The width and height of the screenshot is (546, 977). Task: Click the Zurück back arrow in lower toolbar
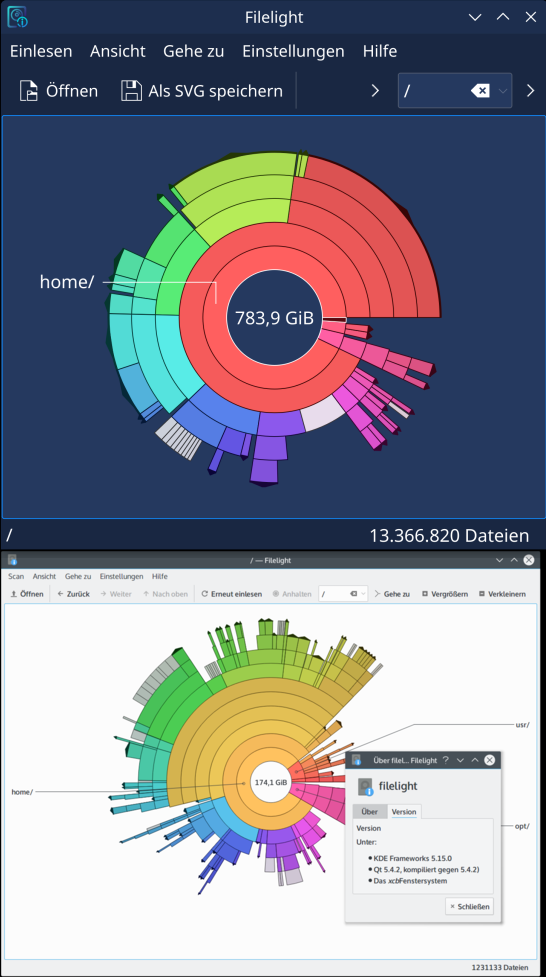pos(74,594)
